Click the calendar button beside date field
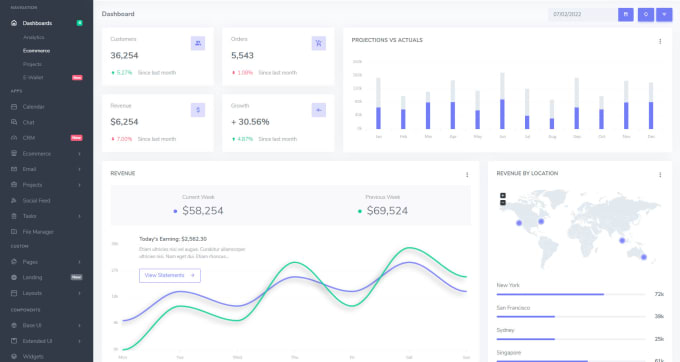680x362 pixels. [x=626, y=14]
